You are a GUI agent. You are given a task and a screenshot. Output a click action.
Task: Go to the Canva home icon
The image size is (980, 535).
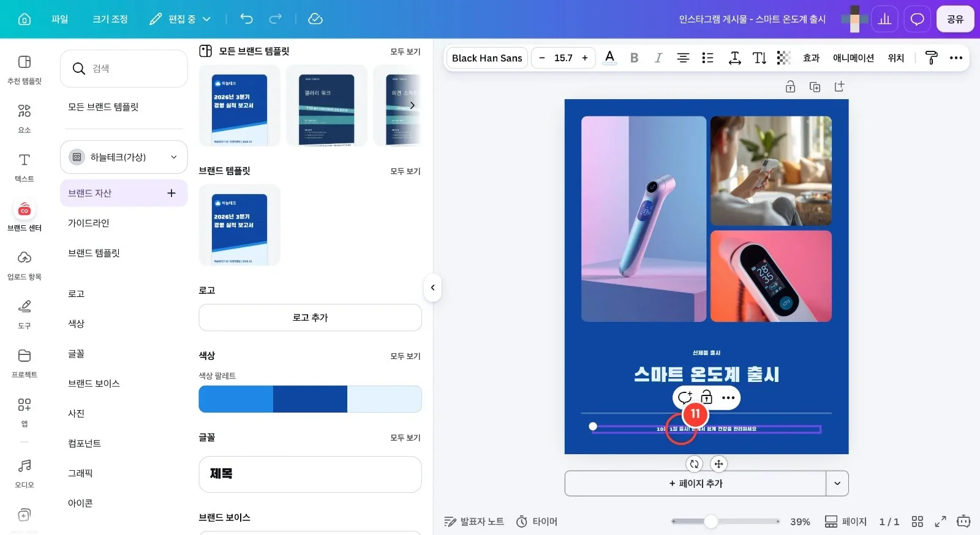pyautogui.click(x=24, y=19)
